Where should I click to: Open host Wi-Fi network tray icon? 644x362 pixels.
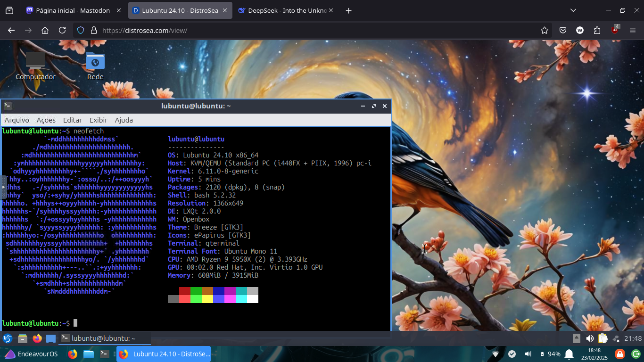[x=495, y=354]
